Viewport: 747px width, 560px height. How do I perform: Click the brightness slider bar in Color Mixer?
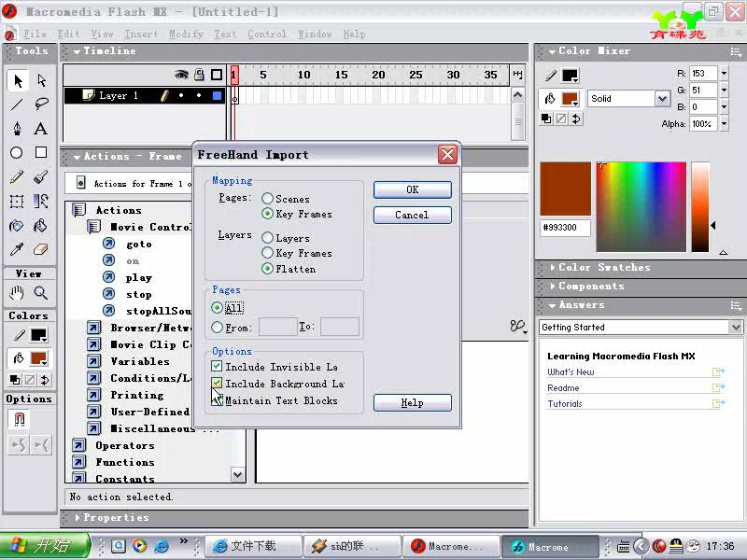tap(699, 206)
